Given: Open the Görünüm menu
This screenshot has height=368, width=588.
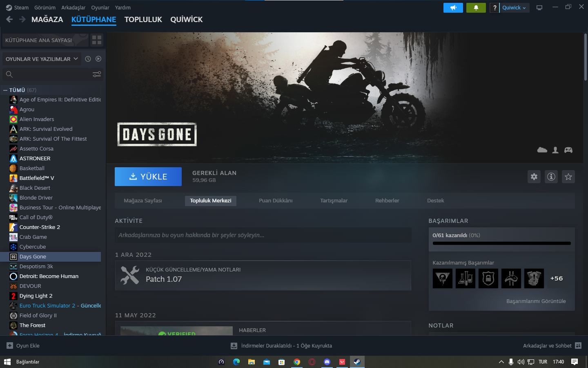Looking at the screenshot, I should tap(45, 7).
